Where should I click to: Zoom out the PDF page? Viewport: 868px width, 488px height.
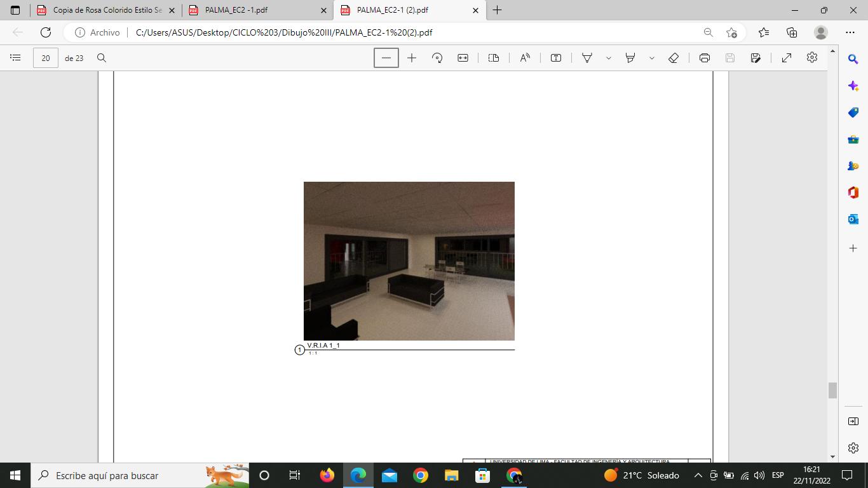(386, 58)
